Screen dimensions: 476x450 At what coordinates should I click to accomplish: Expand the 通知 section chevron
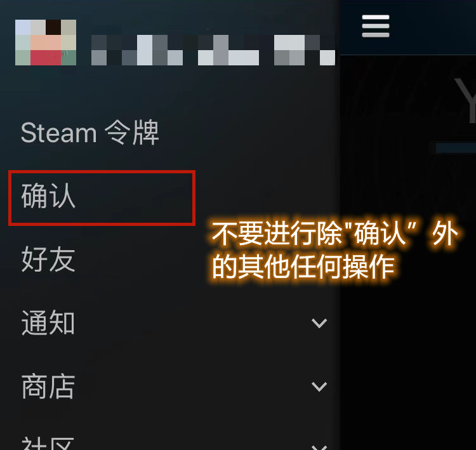point(319,323)
